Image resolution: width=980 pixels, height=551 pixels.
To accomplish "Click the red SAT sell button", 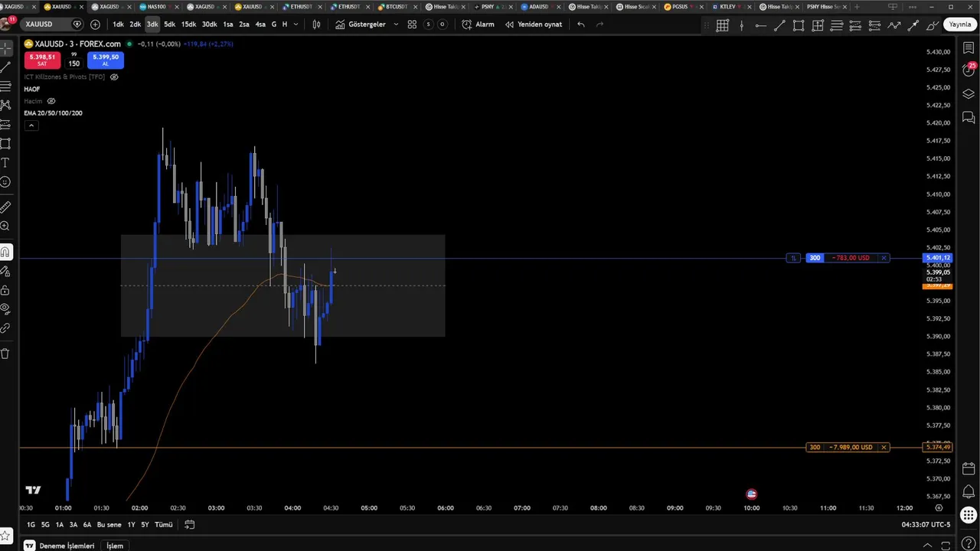I will click(x=42, y=60).
